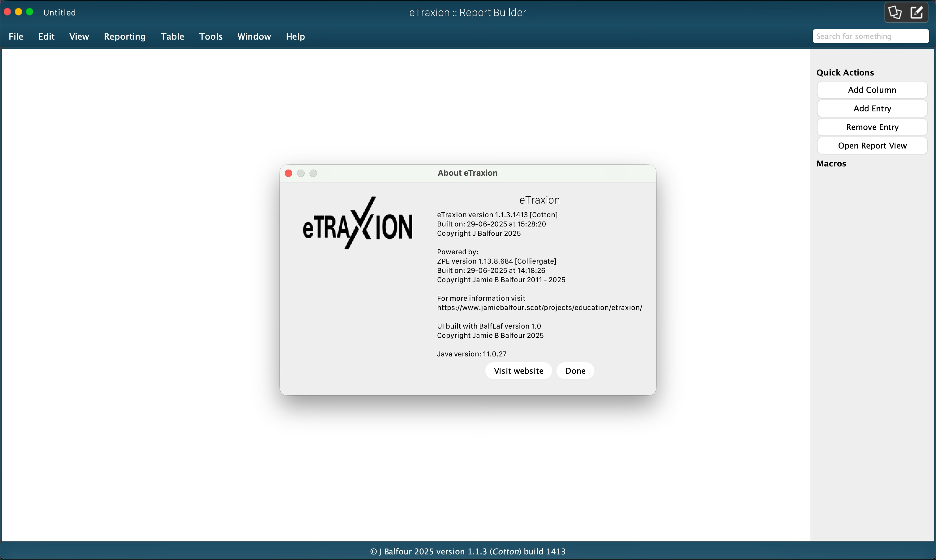Click the red close button of main window
This screenshot has height=560, width=936.
click(7, 12)
